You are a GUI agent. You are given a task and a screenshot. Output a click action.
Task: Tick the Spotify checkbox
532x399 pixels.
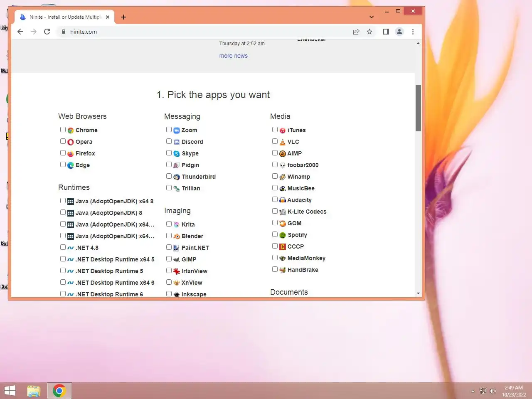pos(275,234)
